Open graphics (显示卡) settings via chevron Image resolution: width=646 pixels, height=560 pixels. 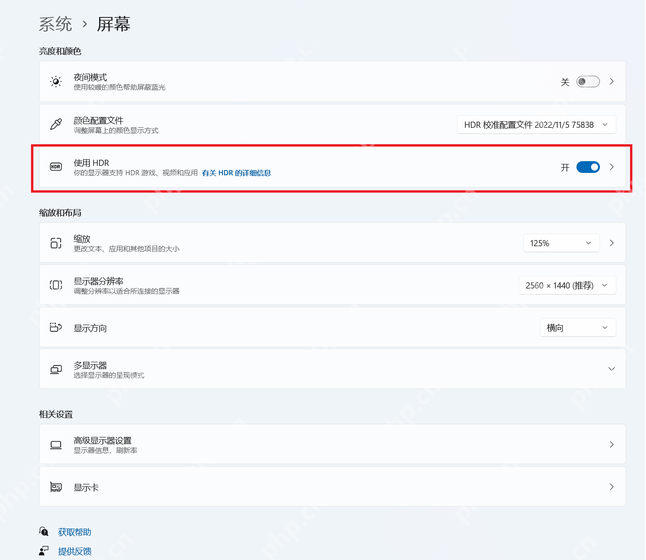(612, 487)
